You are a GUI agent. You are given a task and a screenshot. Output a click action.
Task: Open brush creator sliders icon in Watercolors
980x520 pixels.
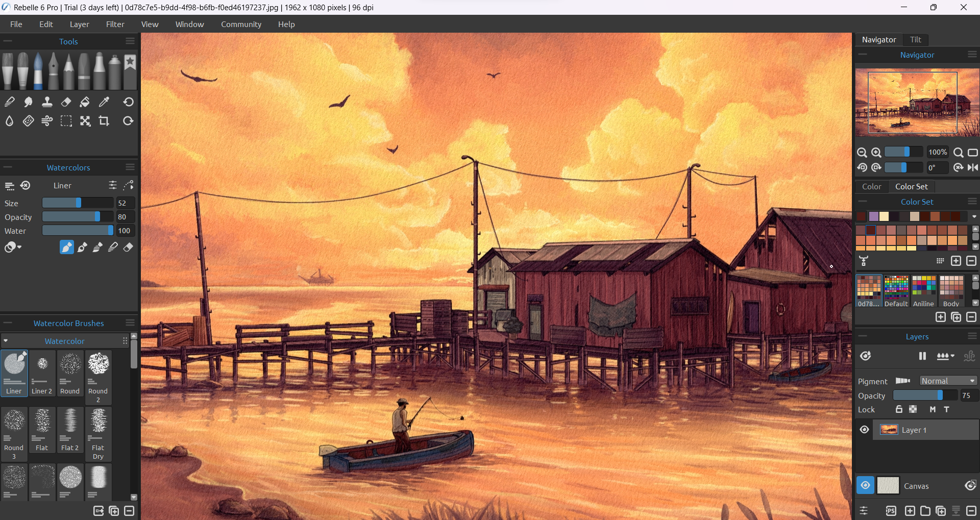[113, 185]
